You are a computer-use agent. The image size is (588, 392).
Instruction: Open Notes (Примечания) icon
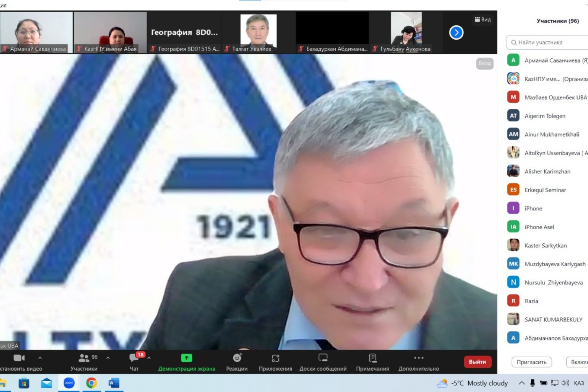tap(372, 358)
